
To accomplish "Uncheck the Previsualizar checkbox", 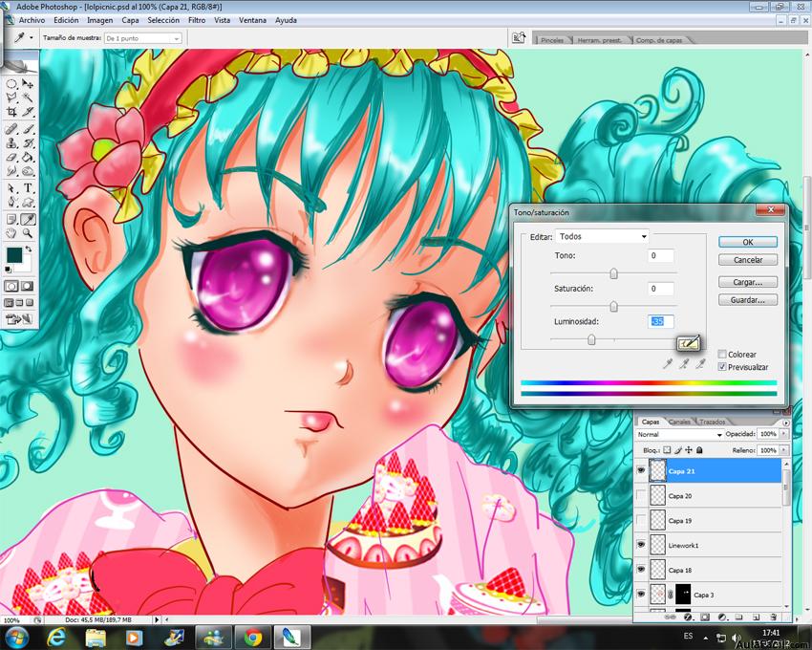I will point(722,367).
